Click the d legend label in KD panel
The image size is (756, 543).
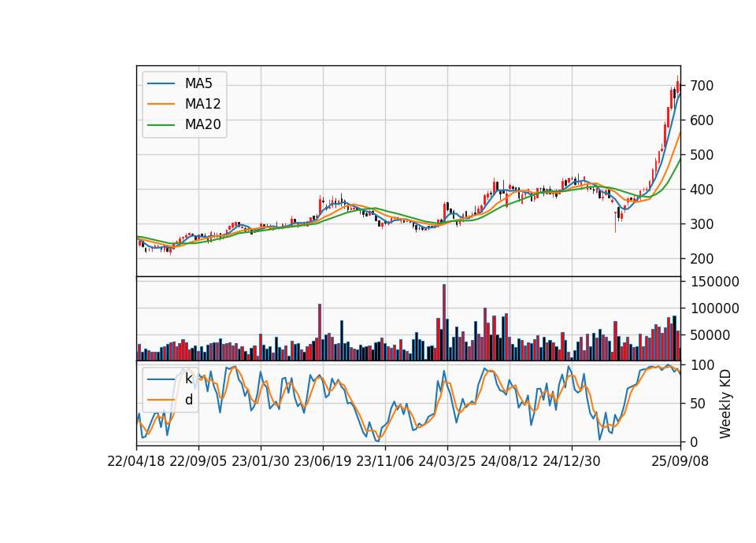(188, 400)
